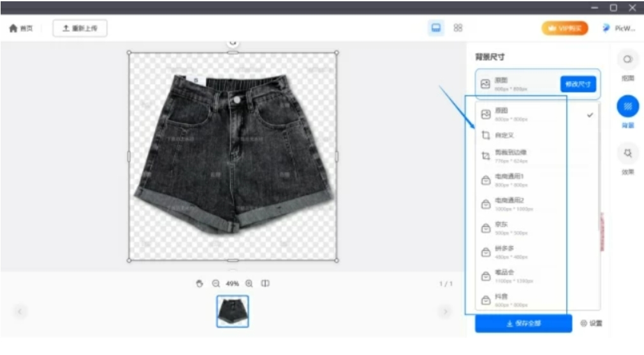
Task: Open the PicW... account menu
Action: (x=618, y=28)
